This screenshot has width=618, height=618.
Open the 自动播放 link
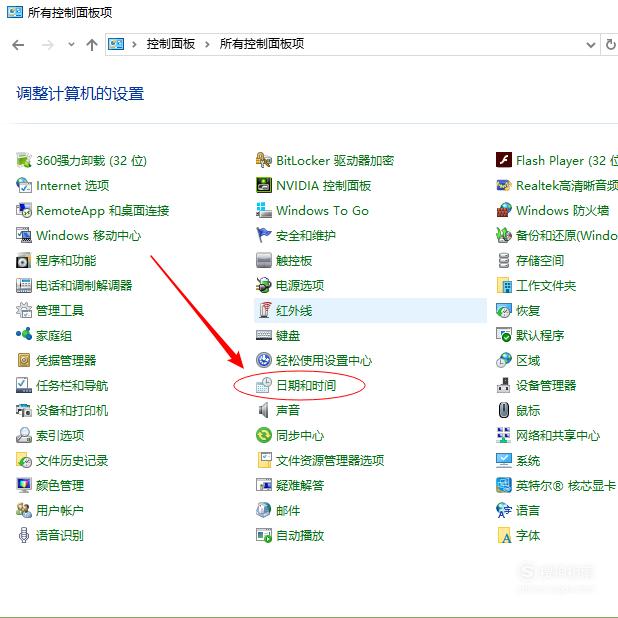coord(300,535)
